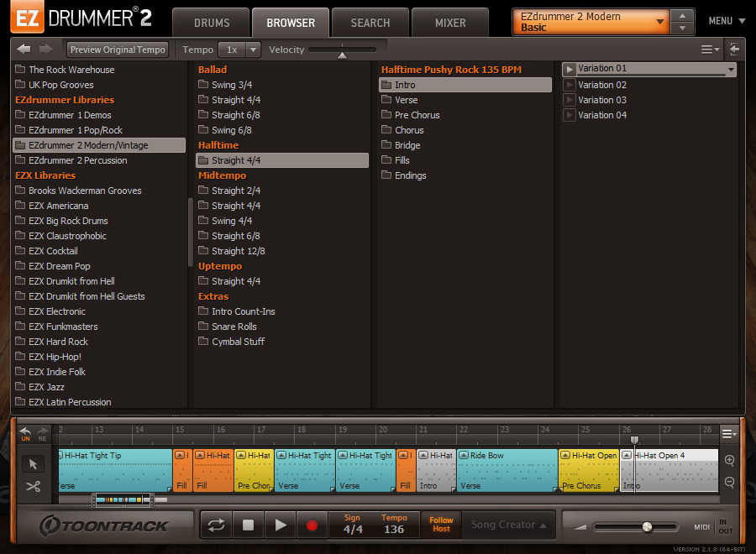
Task: Click the time signature 4/4 field
Action: 353,529
